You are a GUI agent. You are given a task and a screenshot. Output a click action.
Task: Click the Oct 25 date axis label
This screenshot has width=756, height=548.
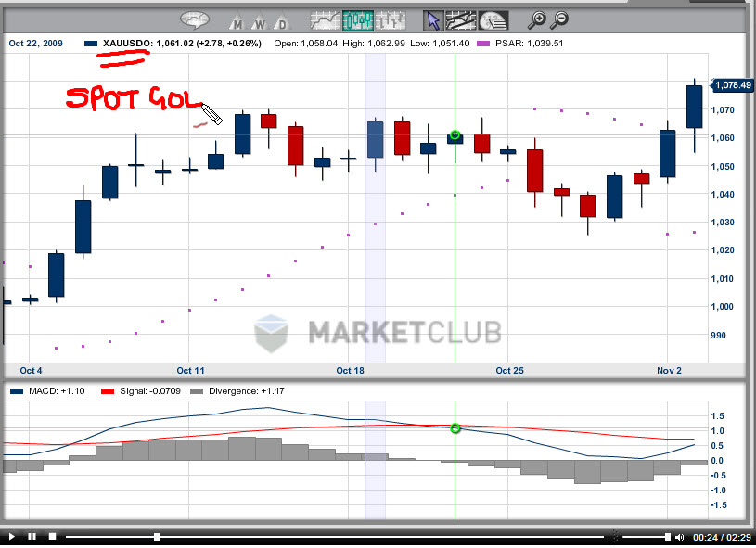[509, 371]
